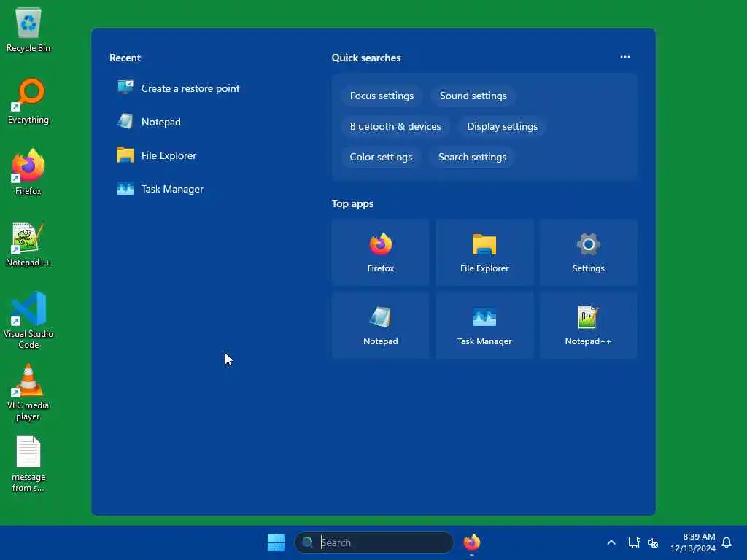Select Visual Studio Code desktop shortcut
This screenshot has height=560, width=747.
[x=28, y=321]
